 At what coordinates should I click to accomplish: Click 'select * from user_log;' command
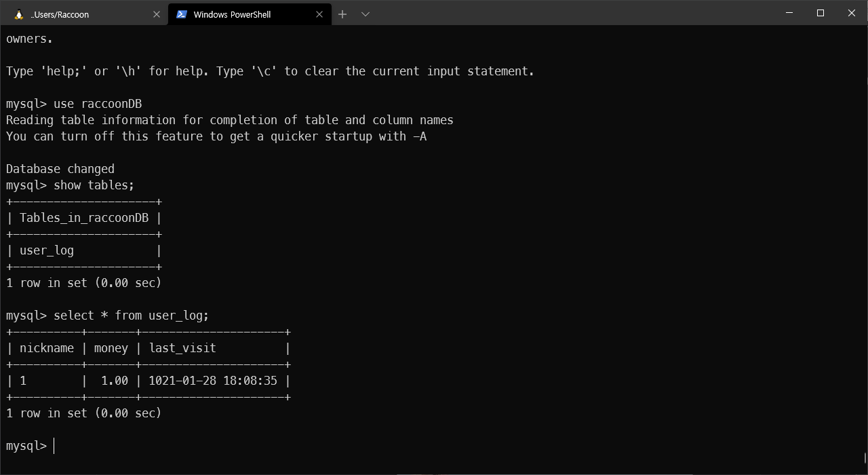coord(132,316)
